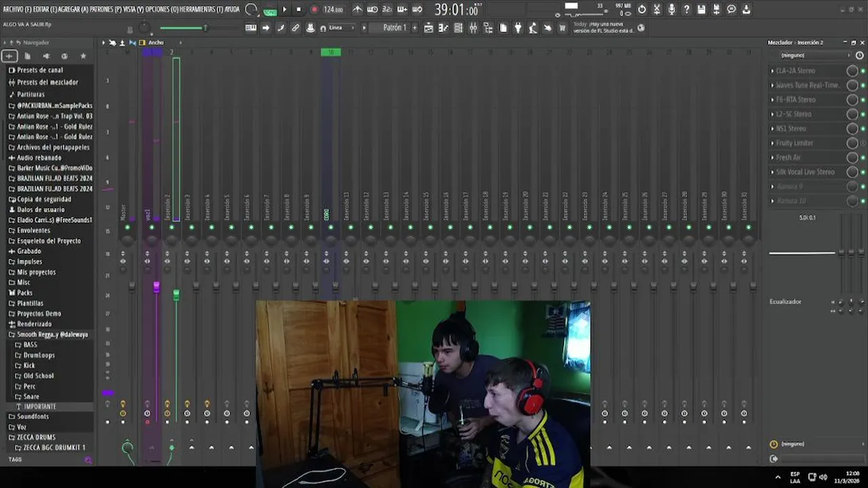
Task: Click the Stop transport button
Action: point(298,9)
